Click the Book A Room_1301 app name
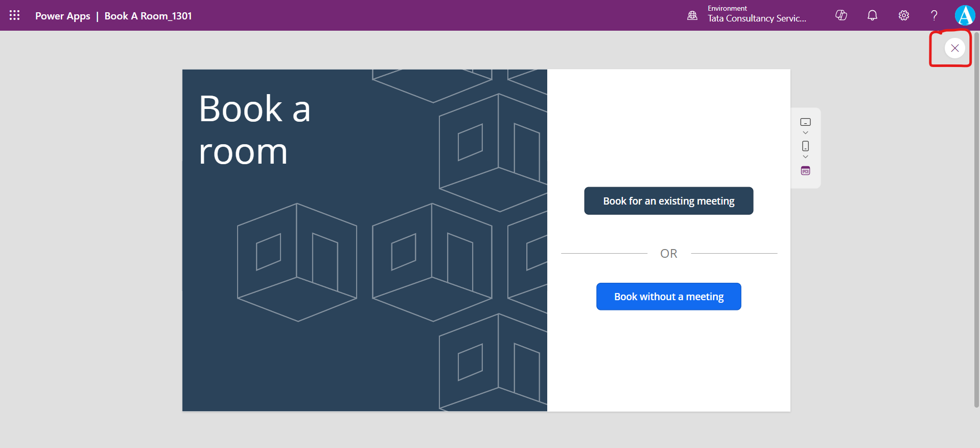This screenshot has height=448, width=980. tap(148, 16)
